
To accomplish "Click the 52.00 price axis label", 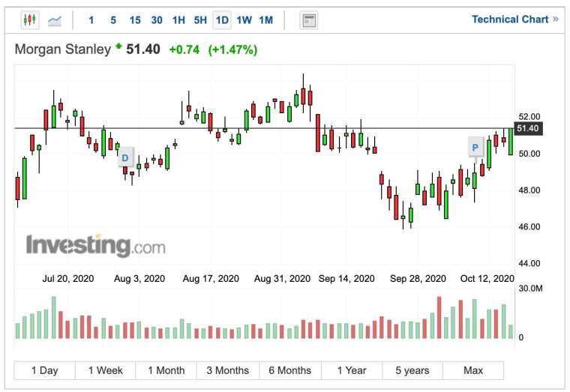I will (x=529, y=117).
